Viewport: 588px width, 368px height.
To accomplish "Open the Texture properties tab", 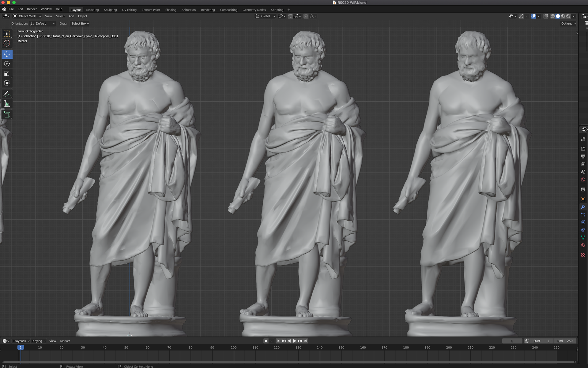I will click(x=583, y=255).
